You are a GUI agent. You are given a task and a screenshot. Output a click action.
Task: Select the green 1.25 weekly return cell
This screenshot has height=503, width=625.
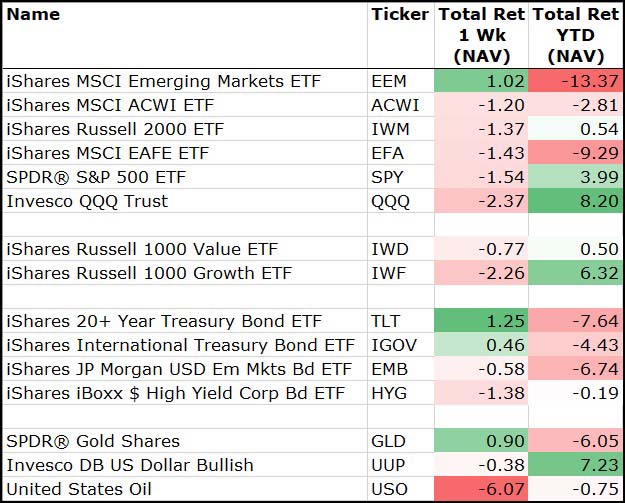tap(481, 321)
